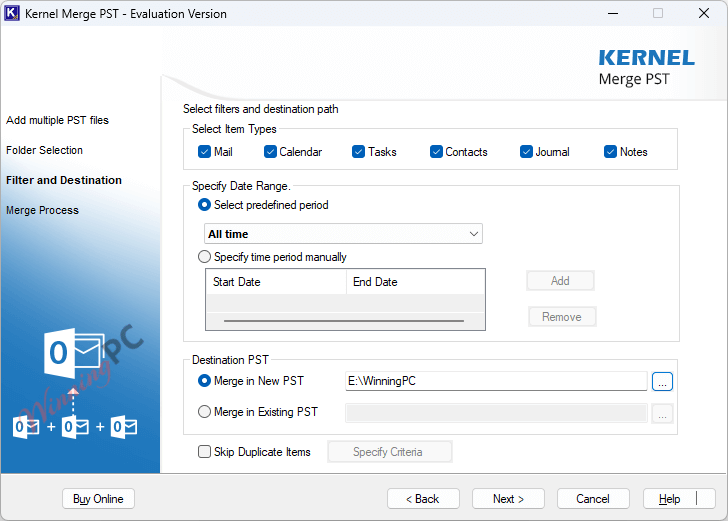The width and height of the screenshot is (728, 521).
Task: Browse for new PST destination path
Action: coord(662,382)
